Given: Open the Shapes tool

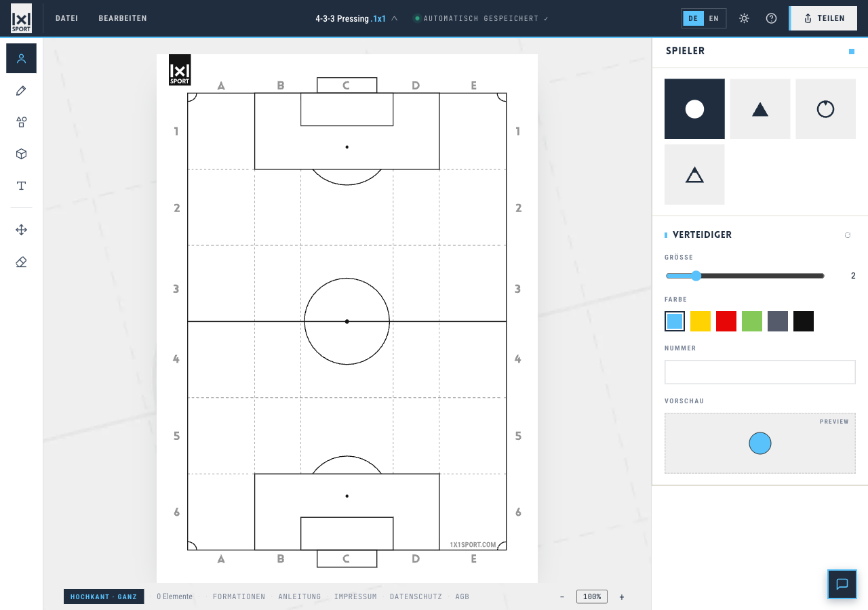Looking at the screenshot, I should (x=21, y=122).
